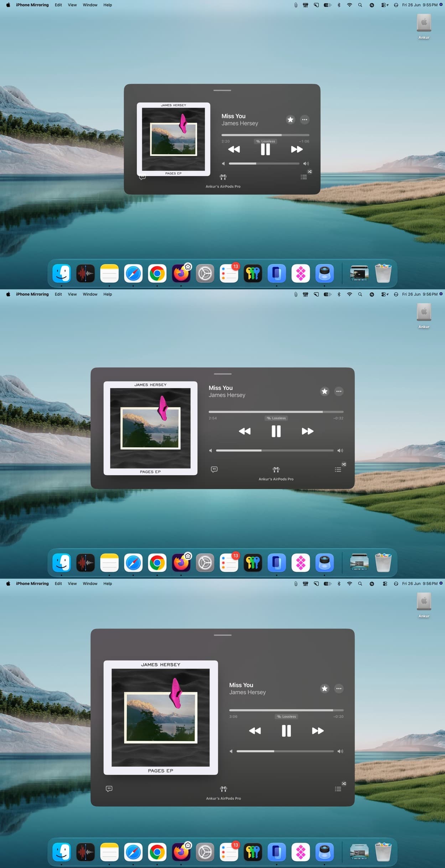Screen dimensions: 445x868
Task: Click the Lossless badge in the 2:54 player
Action: tap(276, 418)
